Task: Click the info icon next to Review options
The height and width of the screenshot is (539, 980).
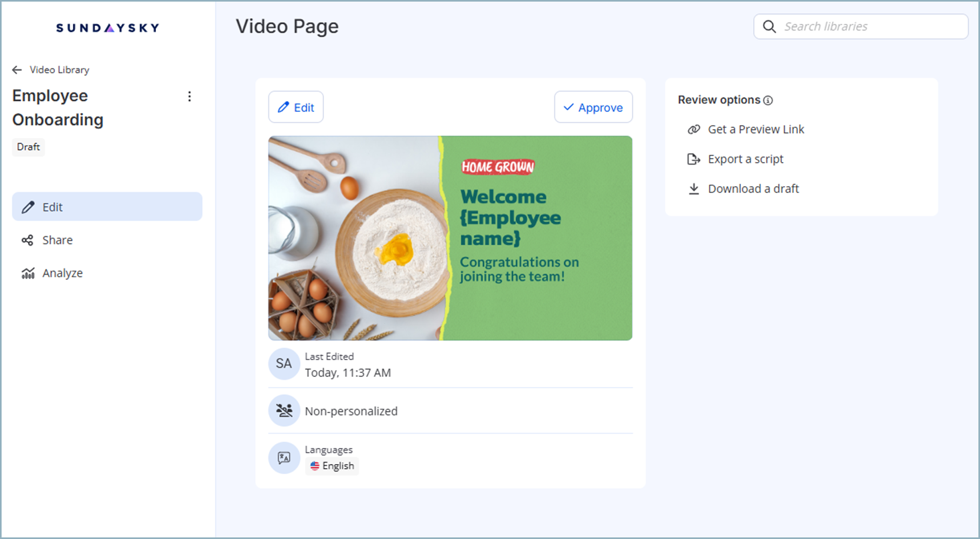Action: click(768, 100)
